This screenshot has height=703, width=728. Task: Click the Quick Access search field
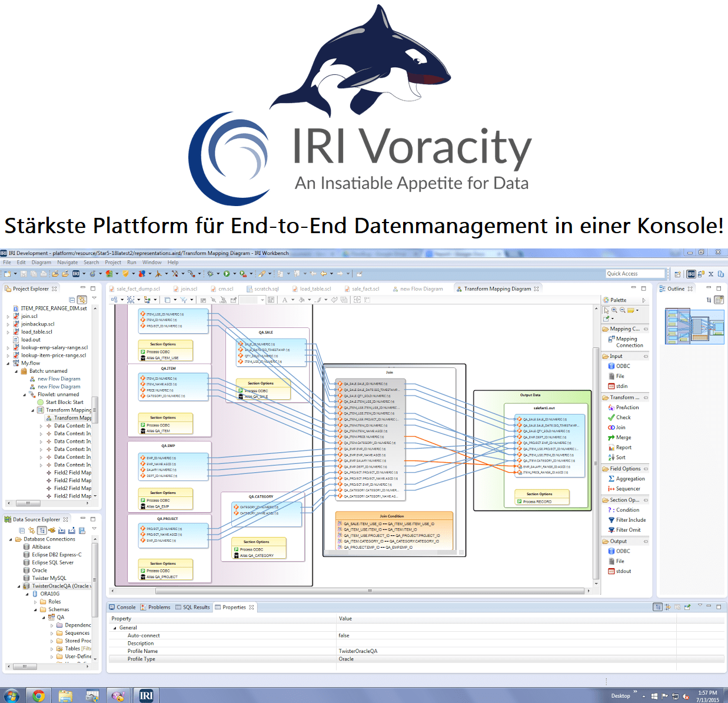(x=635, y=274)
